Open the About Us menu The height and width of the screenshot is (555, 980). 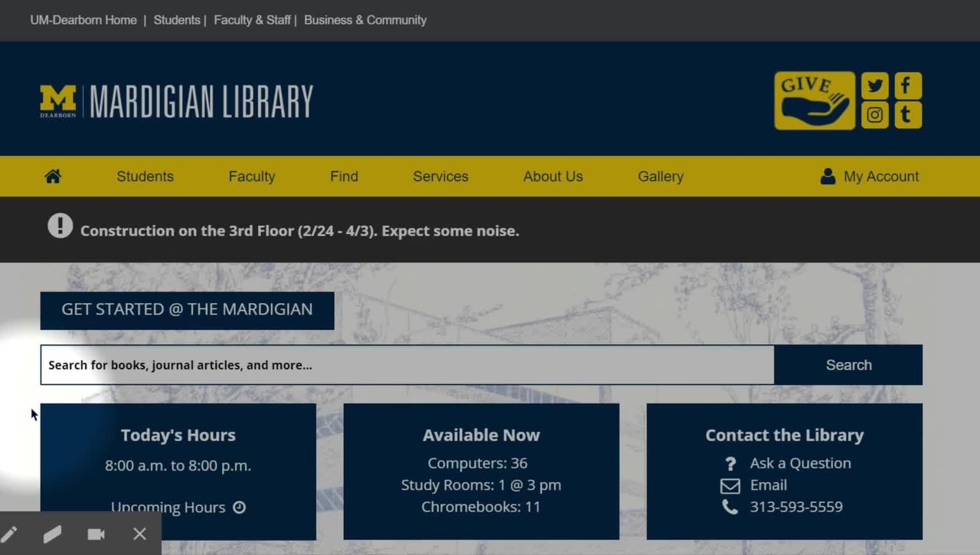pos(553,176)
